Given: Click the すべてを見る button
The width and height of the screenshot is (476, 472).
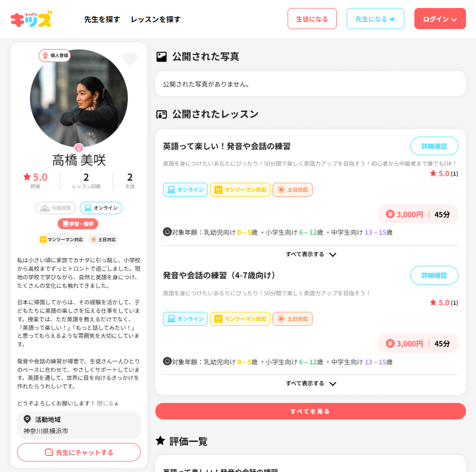Looking at the screenshot, I should (x=311, y=411).
